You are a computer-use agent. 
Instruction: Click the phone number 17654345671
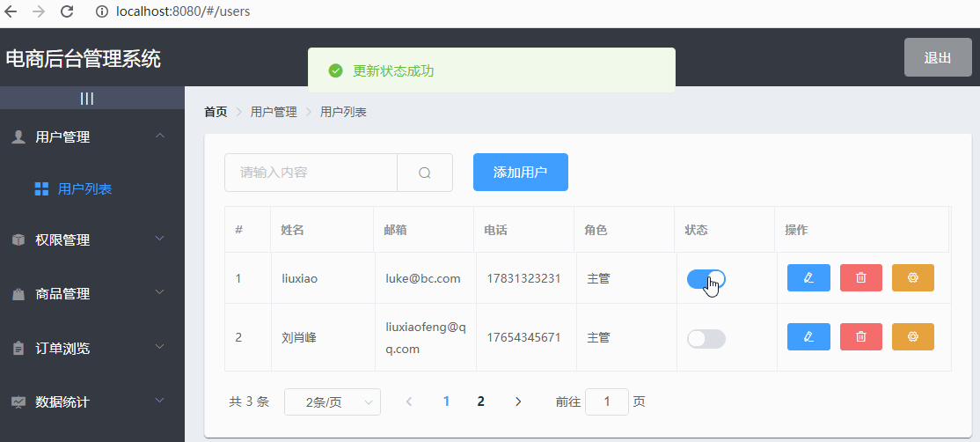[x=523, y=338]
